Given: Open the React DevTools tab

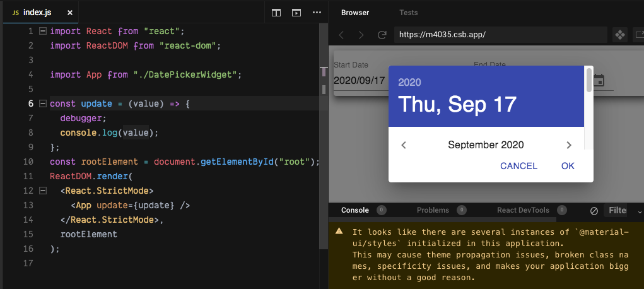Looking at the screenshot, I should [x=523, y=211].
